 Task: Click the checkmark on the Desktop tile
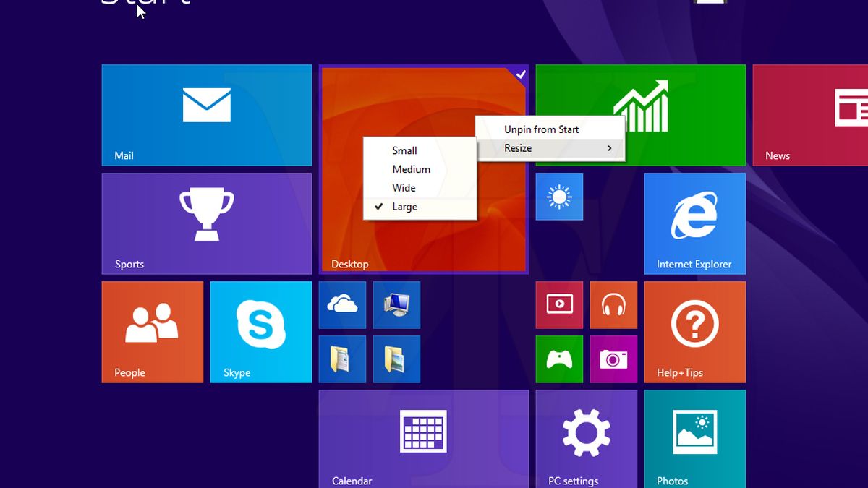coord(519,73)
